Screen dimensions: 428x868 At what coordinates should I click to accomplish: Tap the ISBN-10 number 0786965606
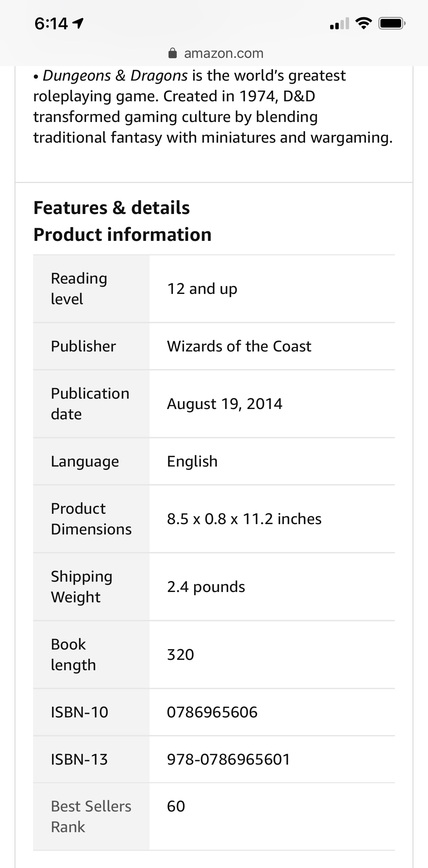click(212, 712)
